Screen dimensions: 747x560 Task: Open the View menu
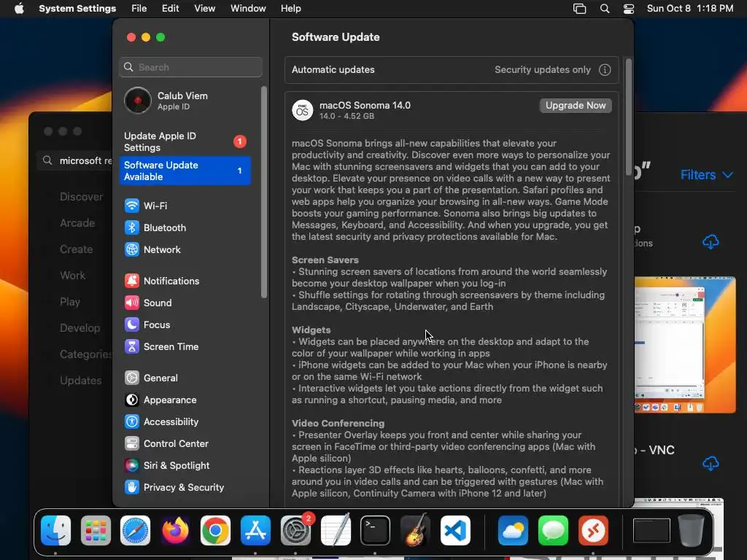coord(205,9)
